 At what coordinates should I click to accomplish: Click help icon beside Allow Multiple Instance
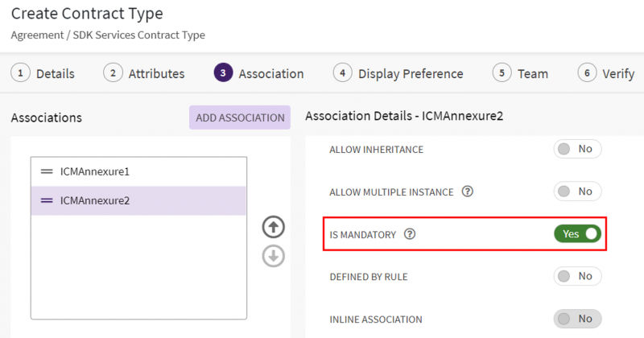(x=467, y=192)
